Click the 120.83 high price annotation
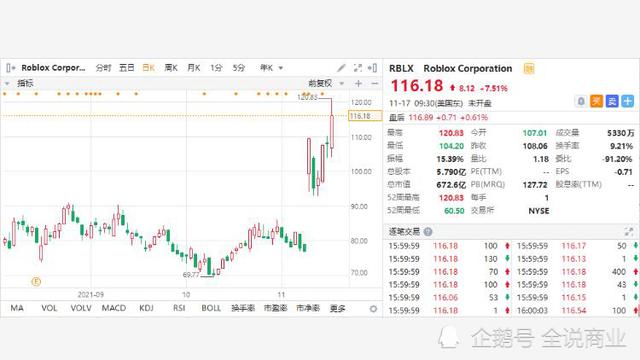The width and height of the screenshot is (640, 360). (307, 97)
